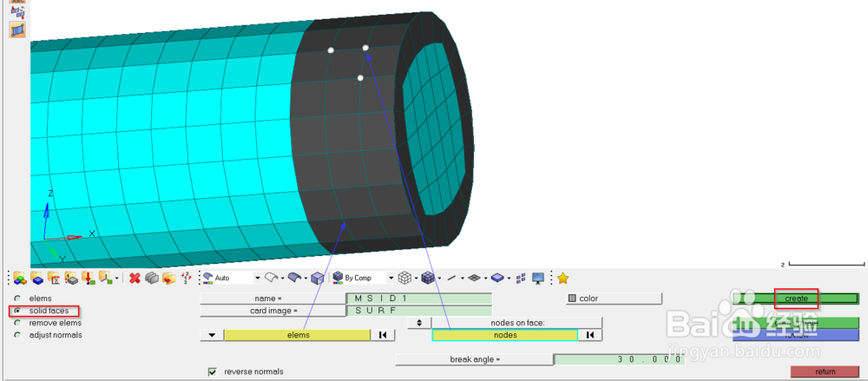Toggle the reverse normals checkbox
Viewport: 868px width, 381px height.
(213, 371)
